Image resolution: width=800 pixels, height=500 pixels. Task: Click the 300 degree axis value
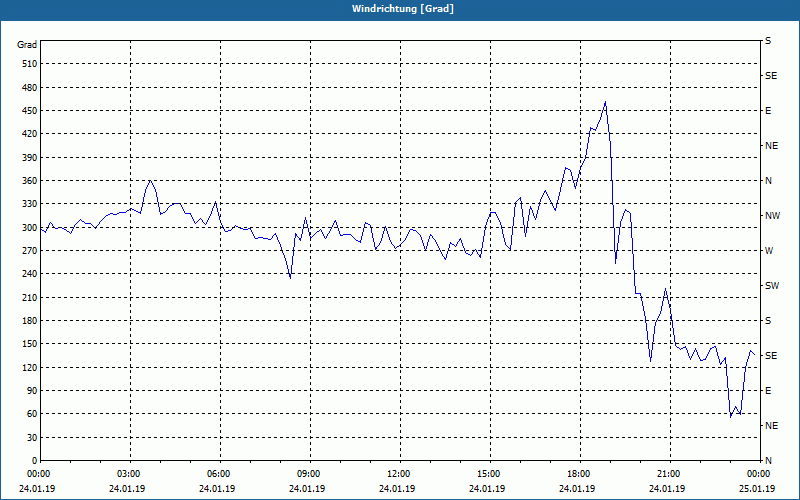point(29,228)
